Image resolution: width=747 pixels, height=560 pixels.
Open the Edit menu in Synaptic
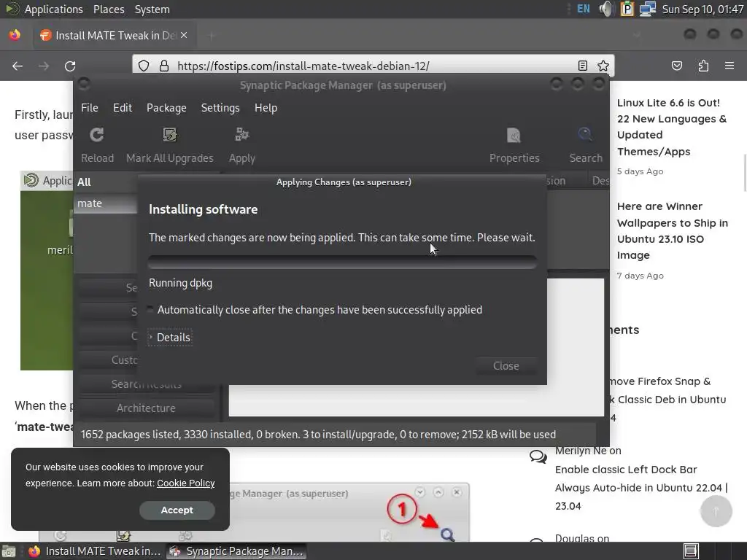click(123, 108)
